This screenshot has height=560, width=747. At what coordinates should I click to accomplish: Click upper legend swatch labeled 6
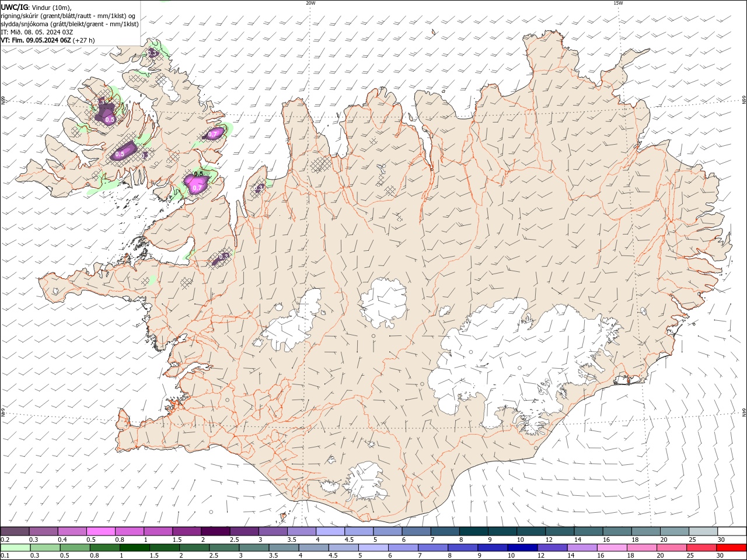(416, 531)
